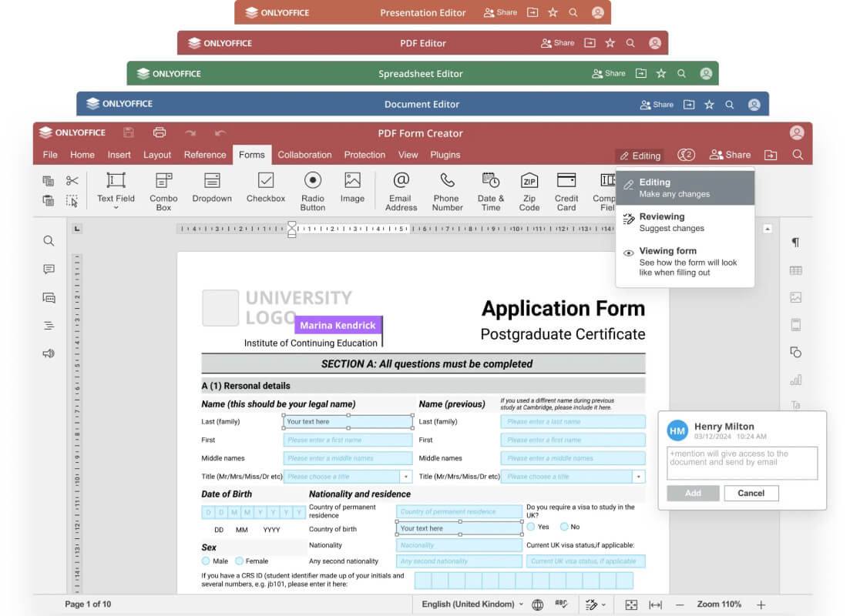
Task: Switch to the Insert tab
Action: click(119, 155)
